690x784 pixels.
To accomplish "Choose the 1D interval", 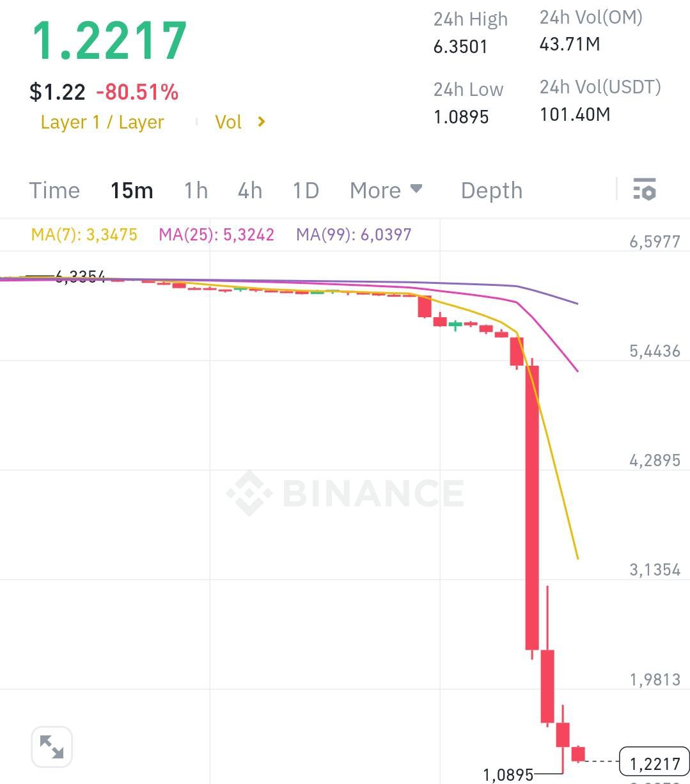I will point(306,191).
